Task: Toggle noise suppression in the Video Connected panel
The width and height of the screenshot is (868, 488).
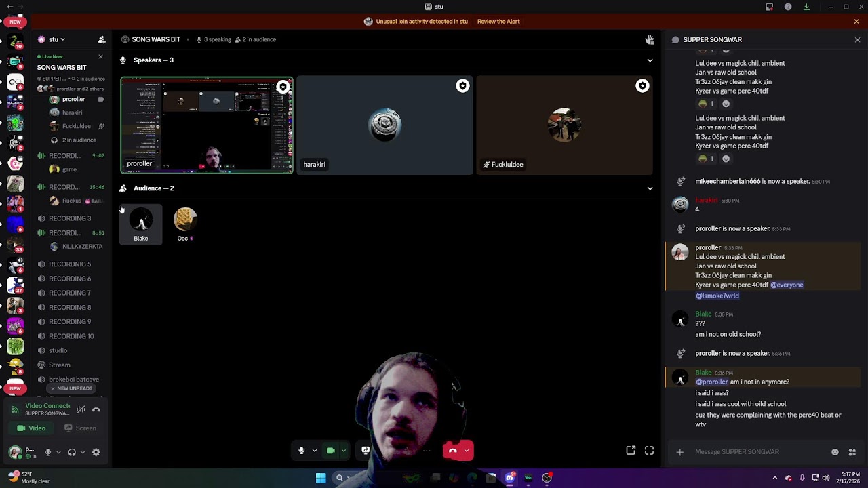Action: click(81, 409)
